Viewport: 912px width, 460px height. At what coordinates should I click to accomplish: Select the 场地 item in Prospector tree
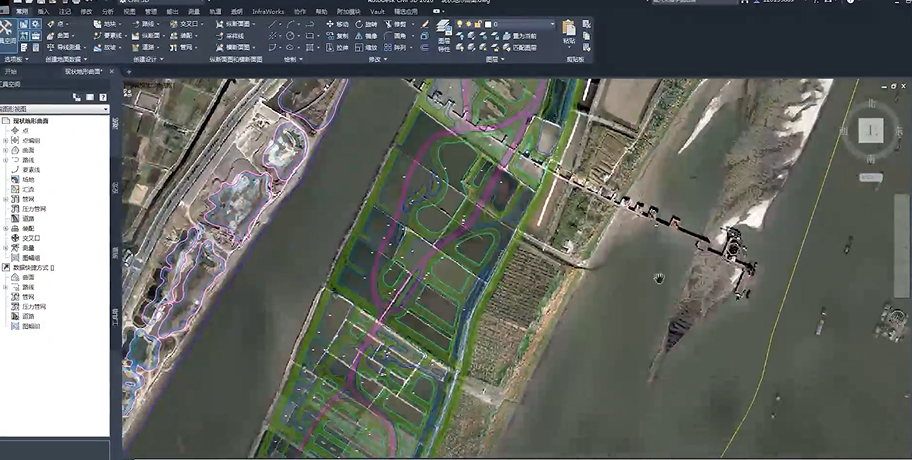coord(28,180)
